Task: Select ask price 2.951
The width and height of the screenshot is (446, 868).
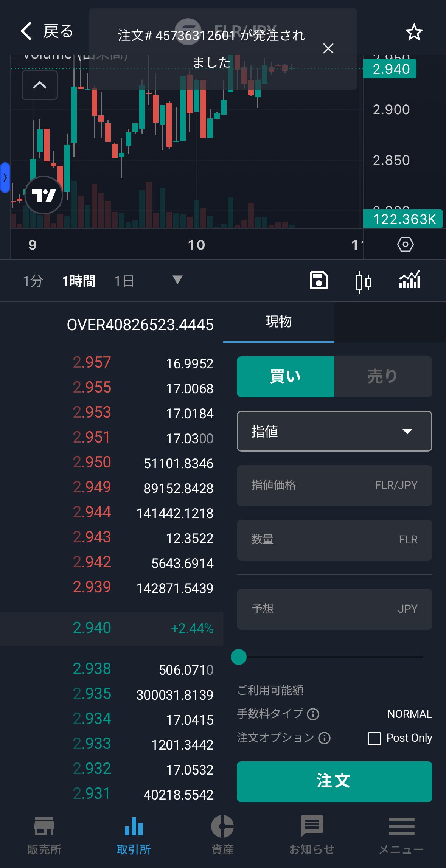Action: tap(92, 437)
